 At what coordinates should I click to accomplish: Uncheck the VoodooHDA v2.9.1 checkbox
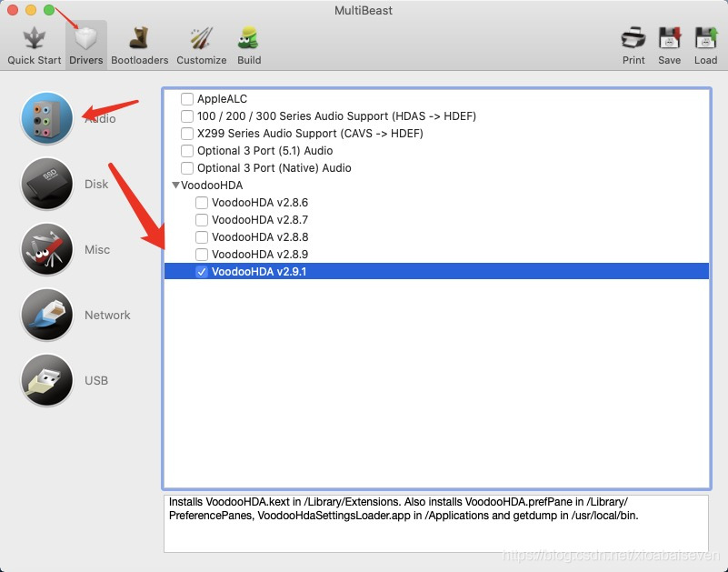[202, 271]
